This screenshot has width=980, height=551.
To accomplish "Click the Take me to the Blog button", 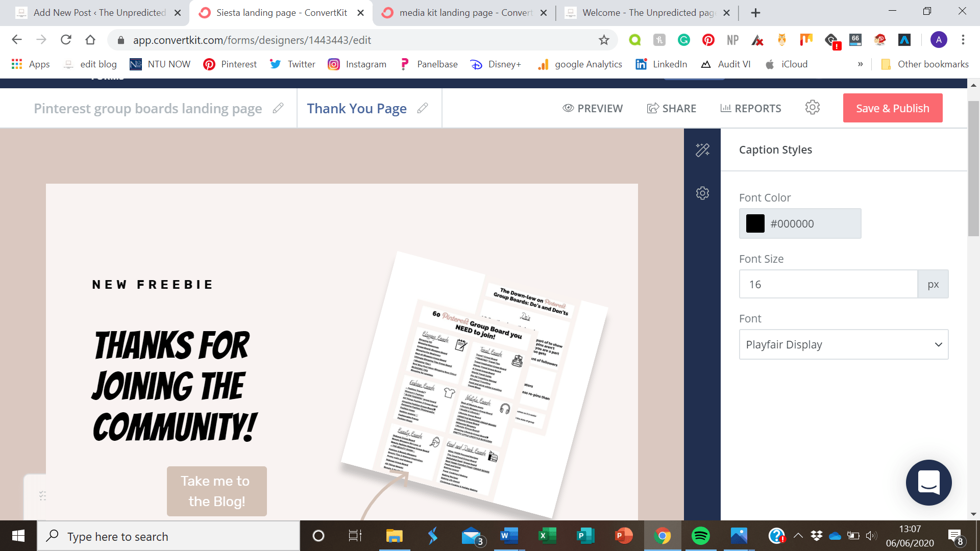I will point(216,491).
